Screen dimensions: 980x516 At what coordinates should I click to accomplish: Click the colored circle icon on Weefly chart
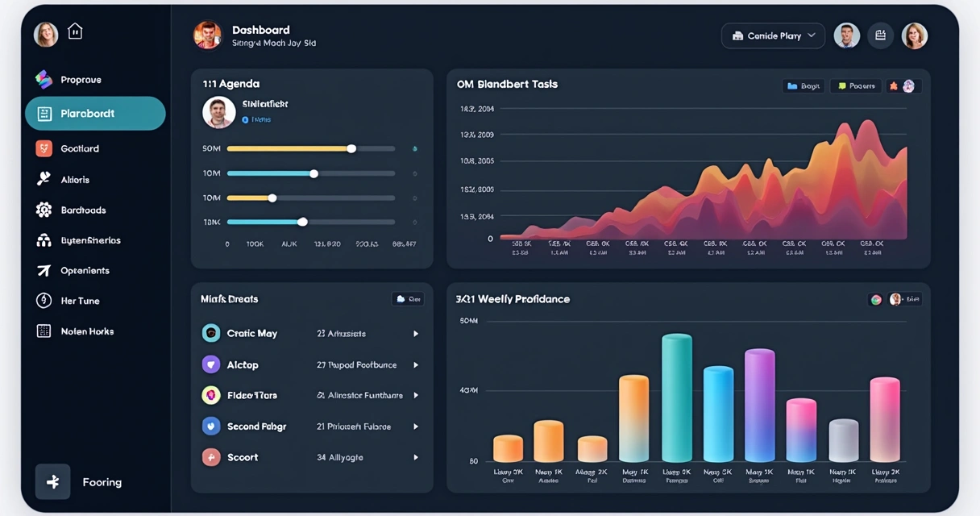[876, 299]
